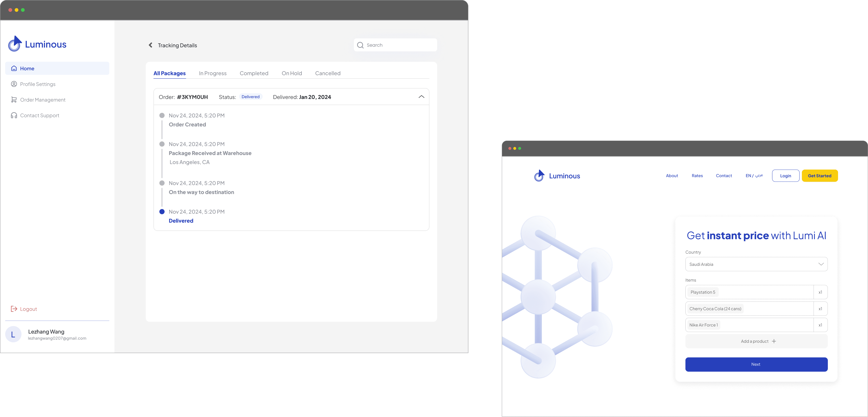Click the Playstation 5 quantity x1 box
Viewport: 868px width, 417px height.
pos(820,292)
